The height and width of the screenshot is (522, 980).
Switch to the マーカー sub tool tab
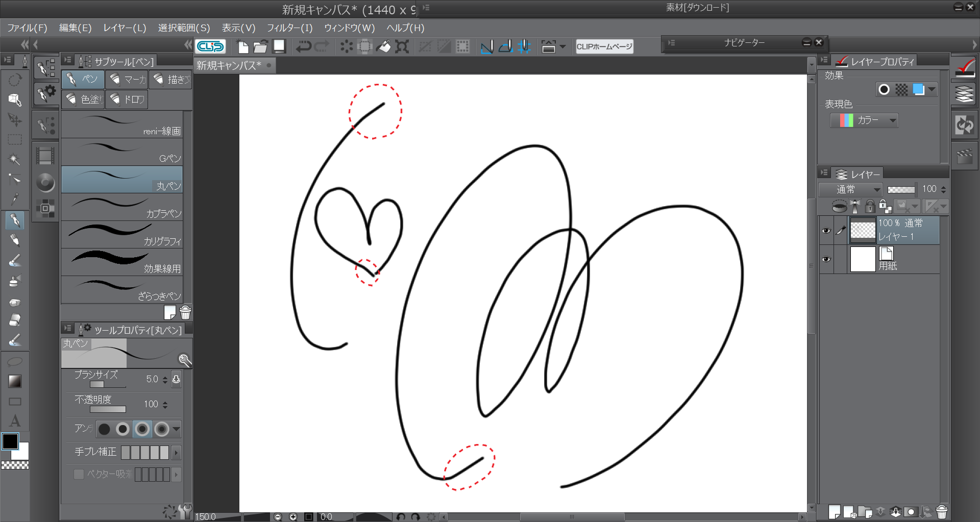pyautogui.click(x=127, y=79)
